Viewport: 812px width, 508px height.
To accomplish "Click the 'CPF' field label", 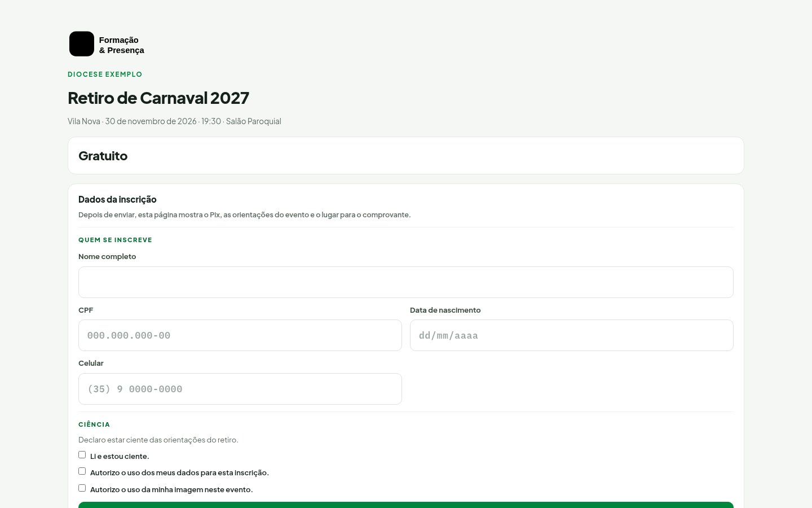I will pos(86,310).
